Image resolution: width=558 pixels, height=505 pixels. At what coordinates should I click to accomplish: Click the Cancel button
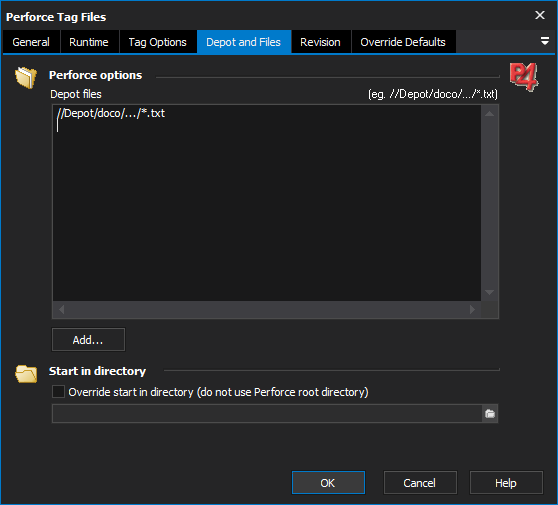[420, 483]
